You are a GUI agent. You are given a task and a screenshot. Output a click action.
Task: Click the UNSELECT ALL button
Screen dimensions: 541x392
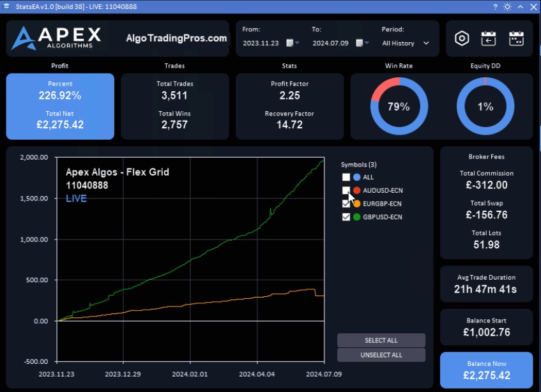[x=381, y=355]
